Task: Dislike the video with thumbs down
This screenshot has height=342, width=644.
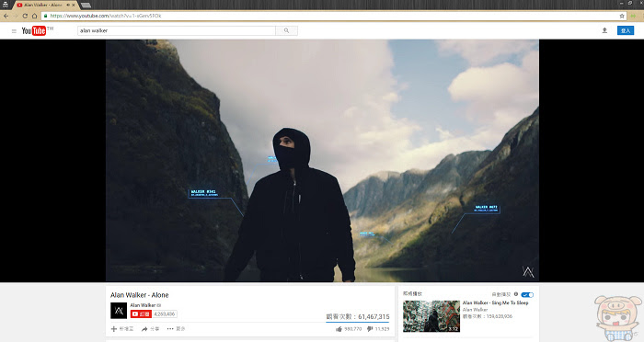Action: pyautogui.click(x=370, y=329)
